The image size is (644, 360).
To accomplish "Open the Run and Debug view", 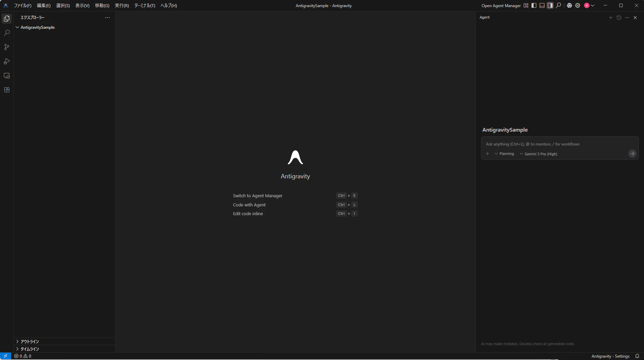I will coord(7,61).
